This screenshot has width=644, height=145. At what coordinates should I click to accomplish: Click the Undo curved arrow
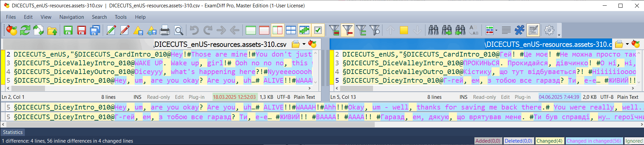pos(194,30)
